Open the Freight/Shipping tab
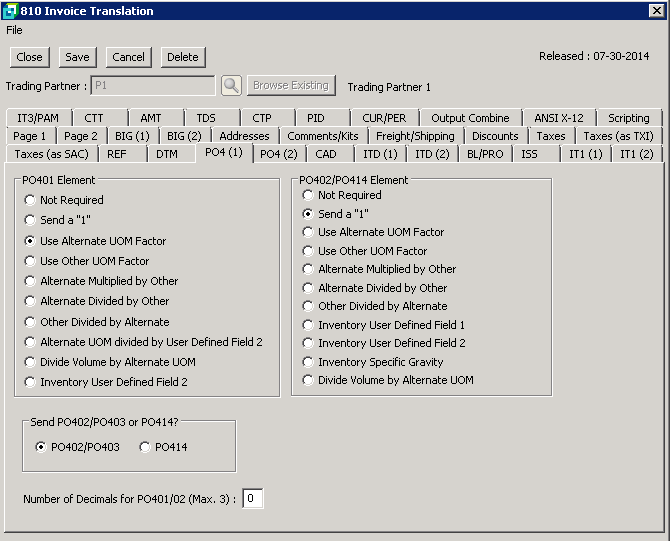 [415, 135]
